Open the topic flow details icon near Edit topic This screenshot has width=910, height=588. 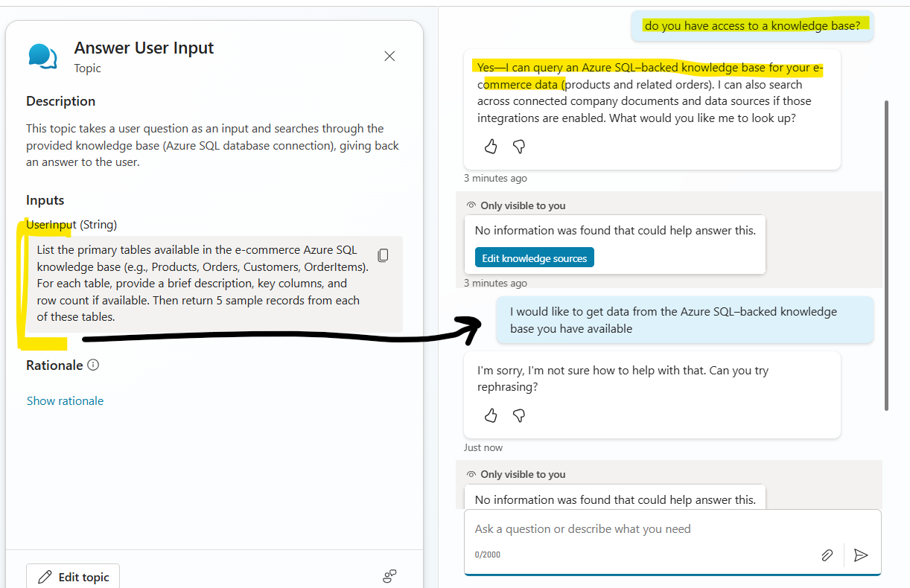389,575
